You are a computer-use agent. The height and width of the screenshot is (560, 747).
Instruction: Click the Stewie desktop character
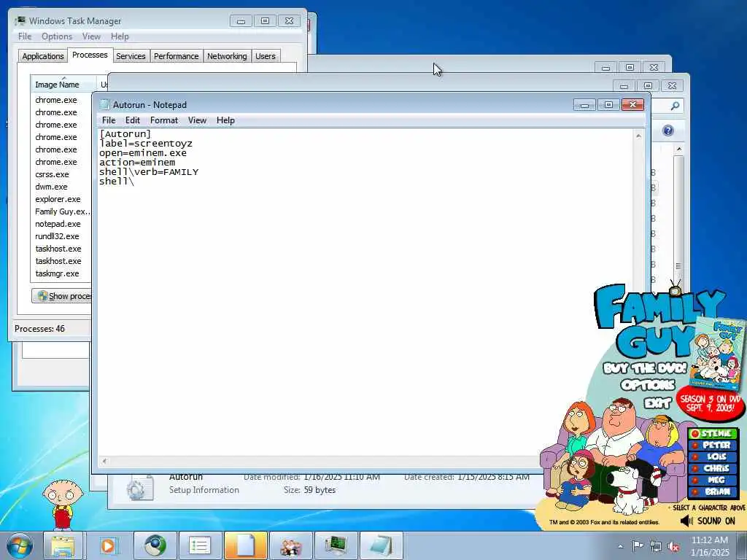pyautogui.click(x=63, y=505)
